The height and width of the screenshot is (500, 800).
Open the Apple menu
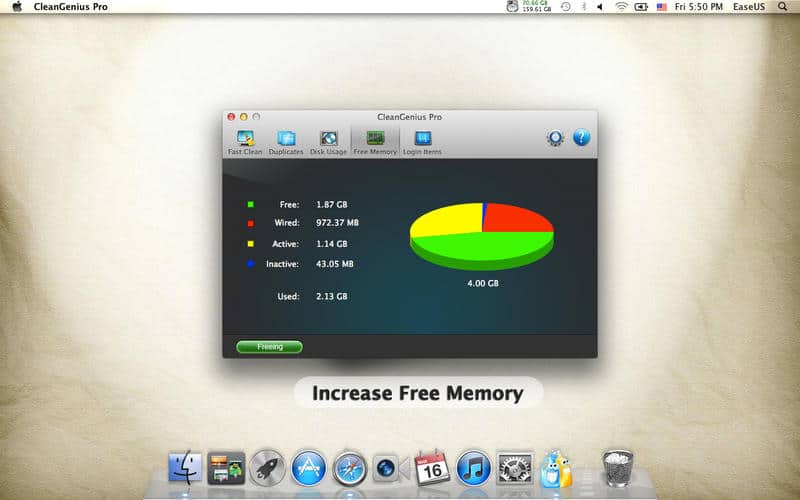click(x=17, y=7)
